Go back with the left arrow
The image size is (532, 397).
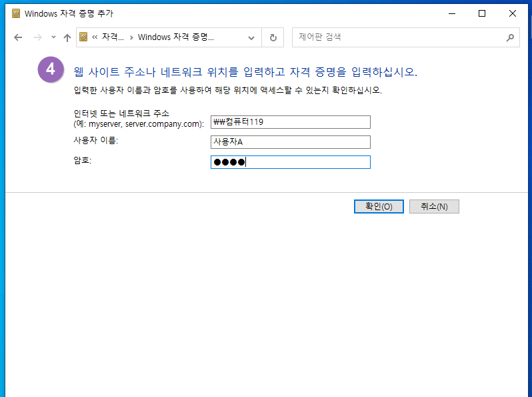tap(18, 37)
